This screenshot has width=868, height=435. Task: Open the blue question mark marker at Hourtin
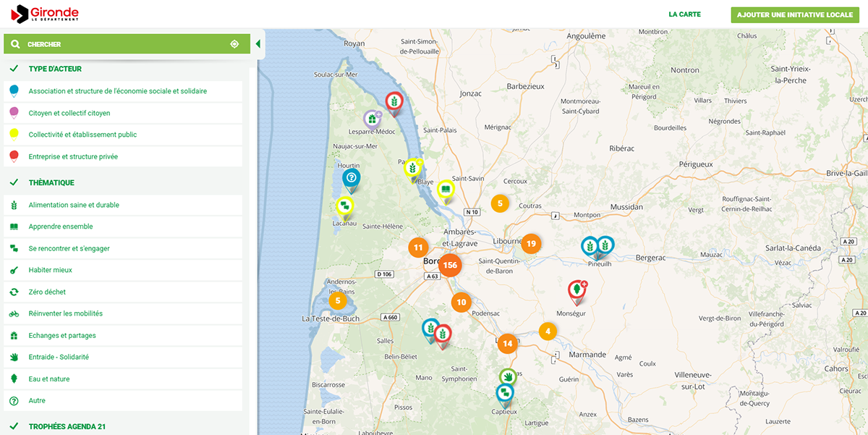[x=352, y=178]
